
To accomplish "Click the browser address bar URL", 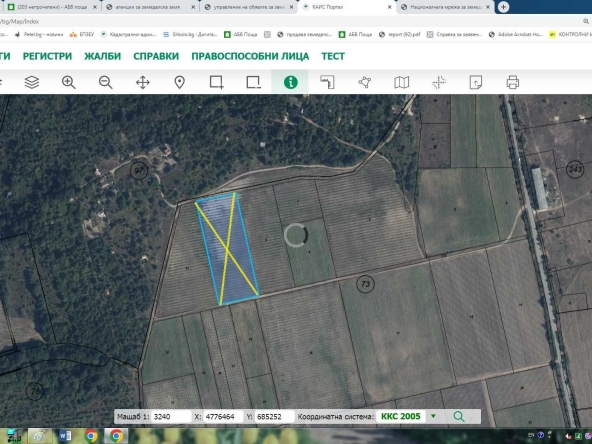I will click(19, 22).
